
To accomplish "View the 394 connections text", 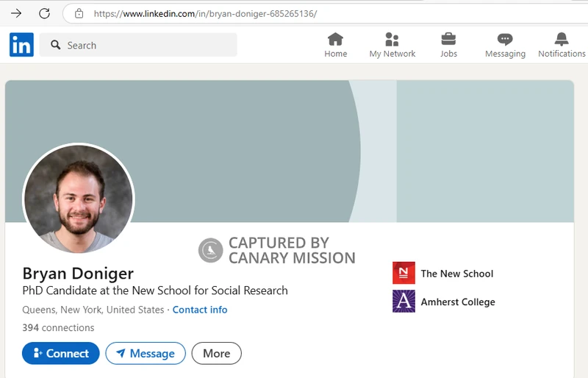I will [x=58, y=328].
